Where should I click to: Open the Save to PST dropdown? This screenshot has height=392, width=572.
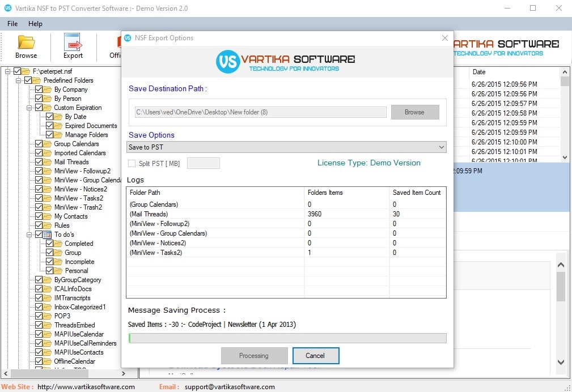tap(286, 147)
